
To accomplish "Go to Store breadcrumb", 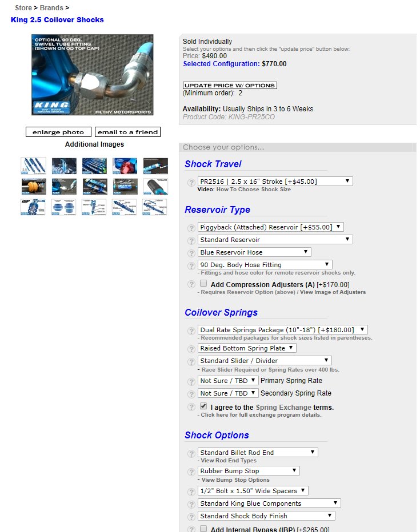I will click(x=23, y=8).
